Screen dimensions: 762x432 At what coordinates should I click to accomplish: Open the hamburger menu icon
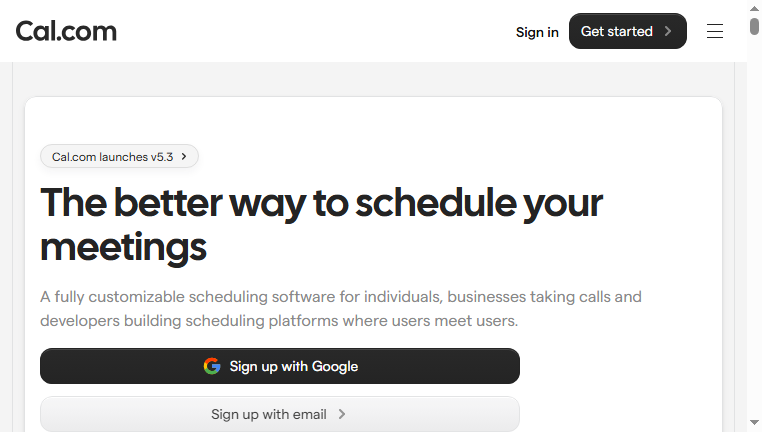point(715,31)
